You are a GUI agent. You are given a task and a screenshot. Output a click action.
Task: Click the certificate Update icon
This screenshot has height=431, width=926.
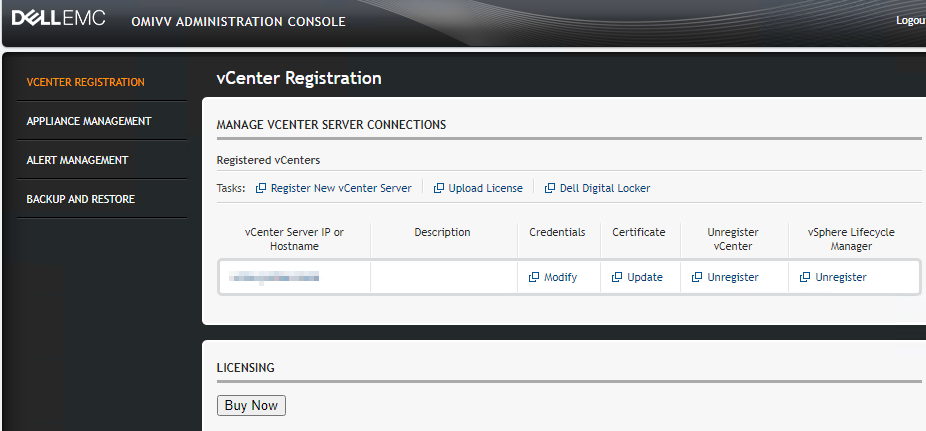[x=617, y=277]
